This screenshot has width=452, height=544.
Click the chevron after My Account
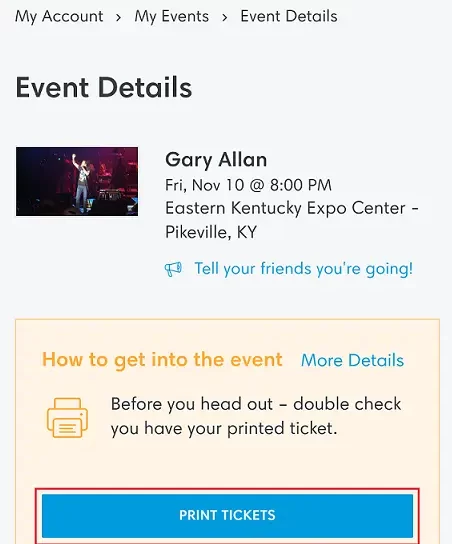[119, 17]
